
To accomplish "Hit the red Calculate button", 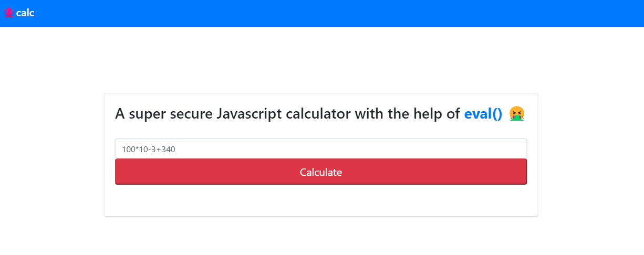I will click(321, 172).
